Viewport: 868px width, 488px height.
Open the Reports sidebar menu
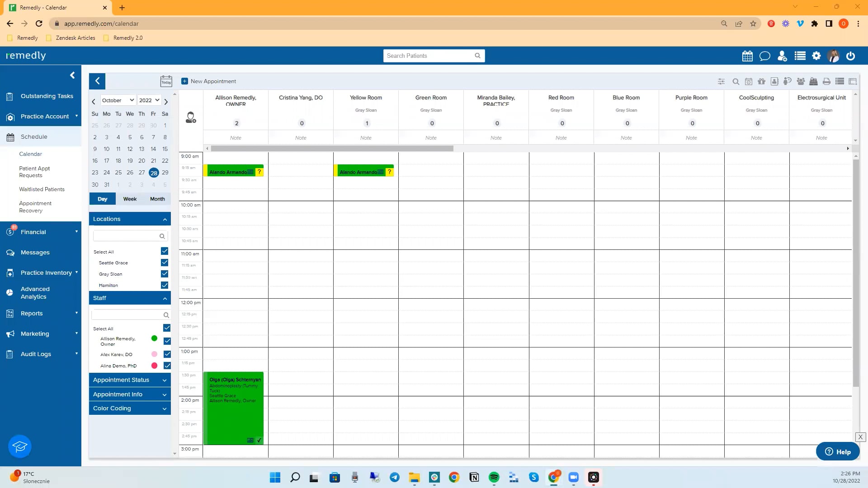[41, 314]
